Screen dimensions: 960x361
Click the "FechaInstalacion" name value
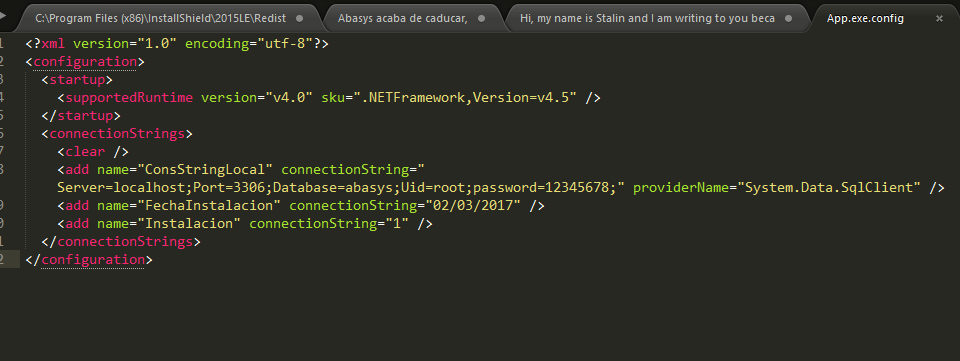coord(209,206)
